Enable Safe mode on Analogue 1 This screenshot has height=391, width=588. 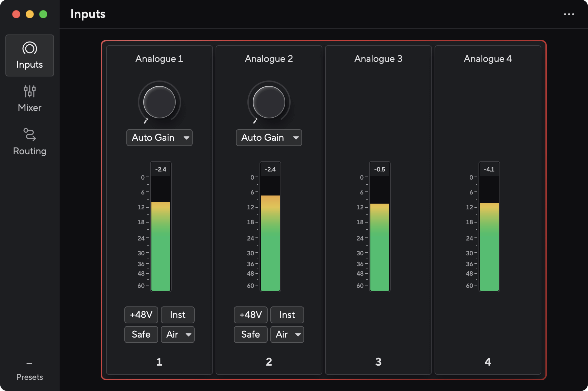tap(141, 334)
